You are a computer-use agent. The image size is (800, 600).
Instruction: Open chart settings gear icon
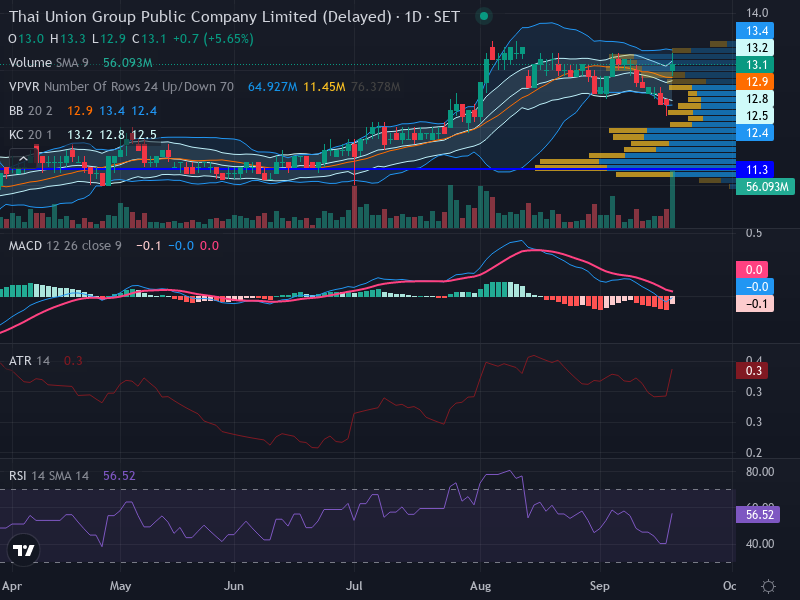768,586
